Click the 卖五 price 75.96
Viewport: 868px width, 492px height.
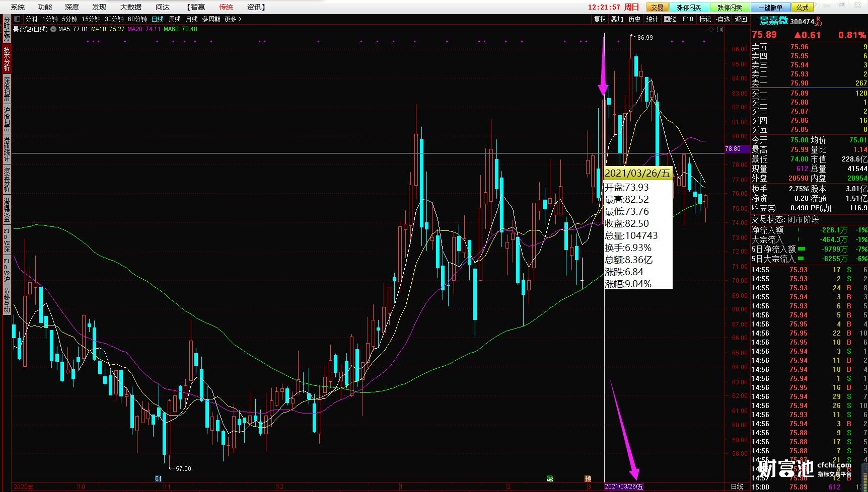(799, 47)
